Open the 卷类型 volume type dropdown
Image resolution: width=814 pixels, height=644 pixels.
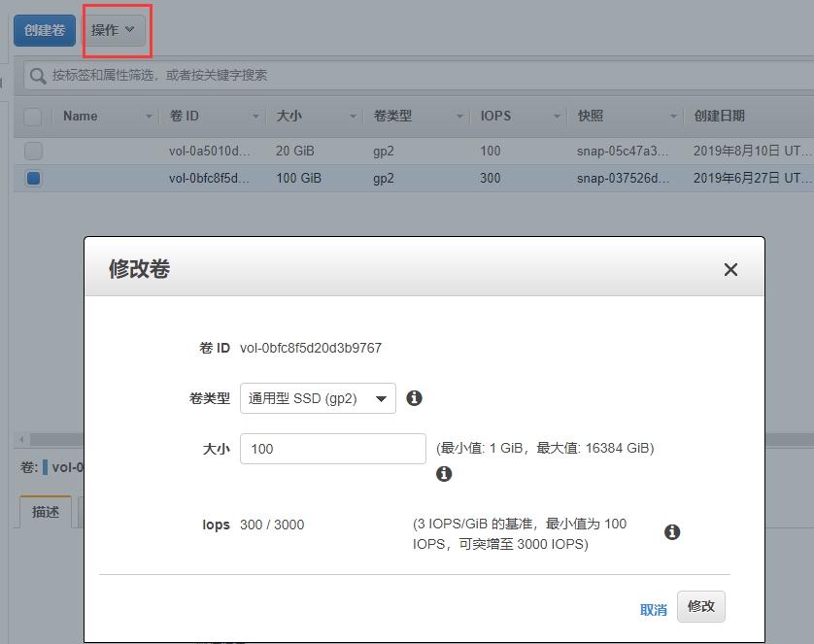(x=318, y=398)
